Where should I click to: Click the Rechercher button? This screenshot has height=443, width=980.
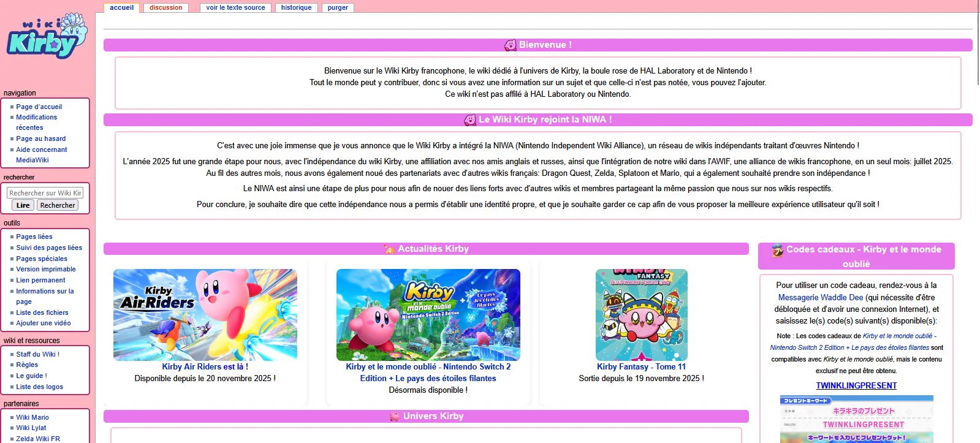[58, 205]
